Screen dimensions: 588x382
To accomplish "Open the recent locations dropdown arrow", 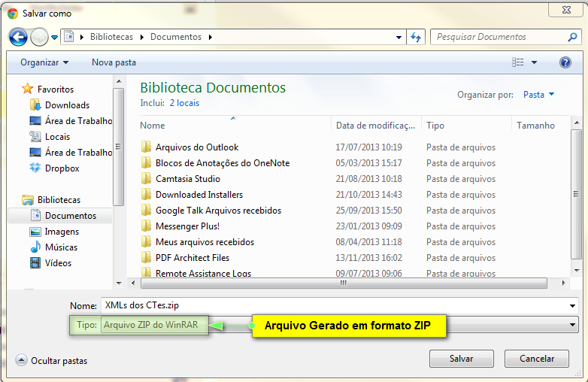I will tap(54, 38).
